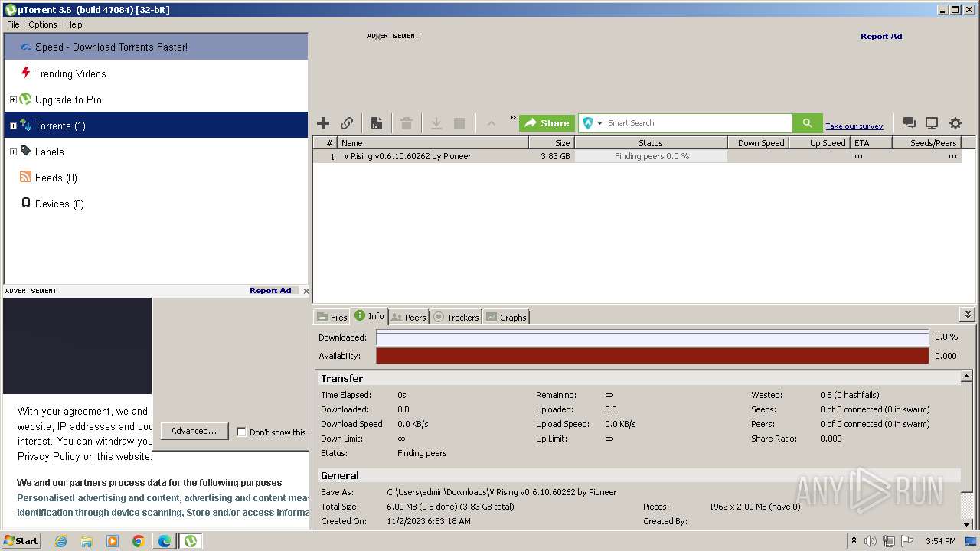This screenshot has height=551, width=980.
Task: Open the search provider shield dropdown
Action: click(591, 123)
